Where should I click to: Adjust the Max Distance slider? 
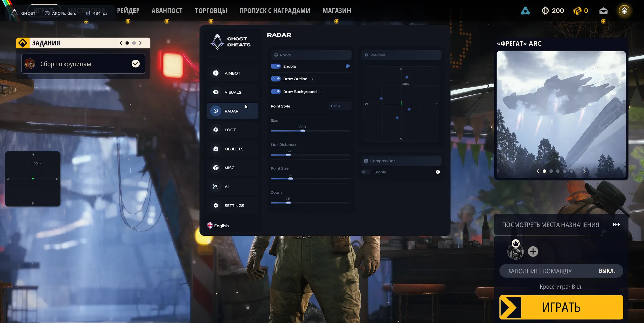point(310,155)
